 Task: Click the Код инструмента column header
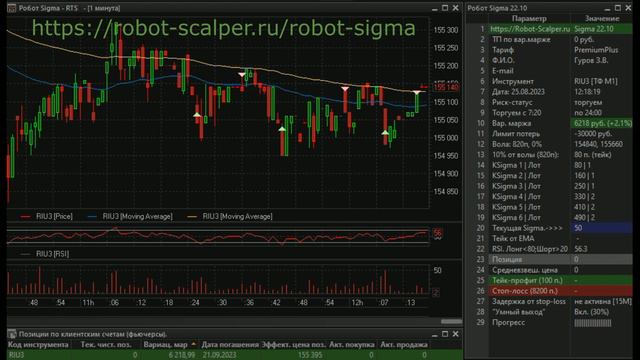click(38, 344)
